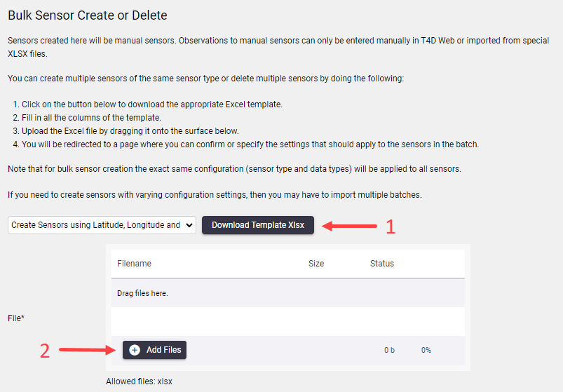Image resolution: width=563 pixels, height=392 pixels.
Task: Click the 0 b total size label
Action: [389, 350]
